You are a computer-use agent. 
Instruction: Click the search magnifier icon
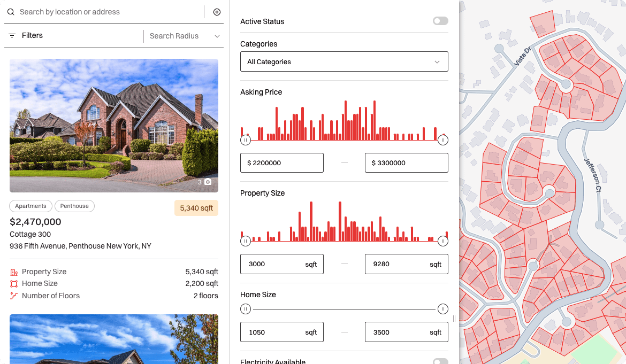click(11, 12)
